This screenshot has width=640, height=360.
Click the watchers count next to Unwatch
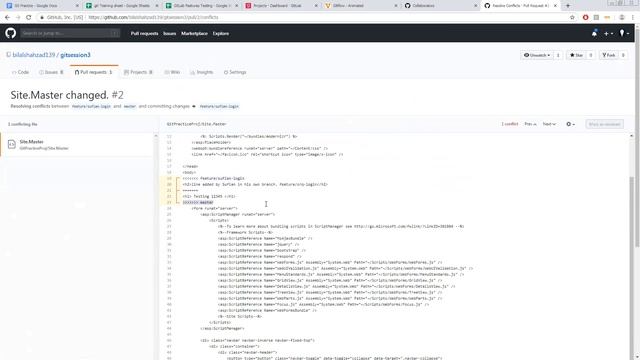pos(558,55)
